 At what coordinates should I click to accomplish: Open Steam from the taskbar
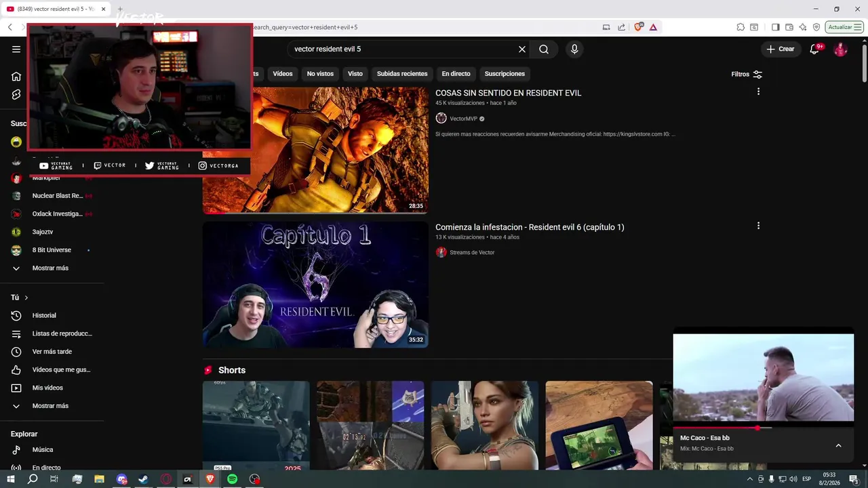[x=143, y=479]
